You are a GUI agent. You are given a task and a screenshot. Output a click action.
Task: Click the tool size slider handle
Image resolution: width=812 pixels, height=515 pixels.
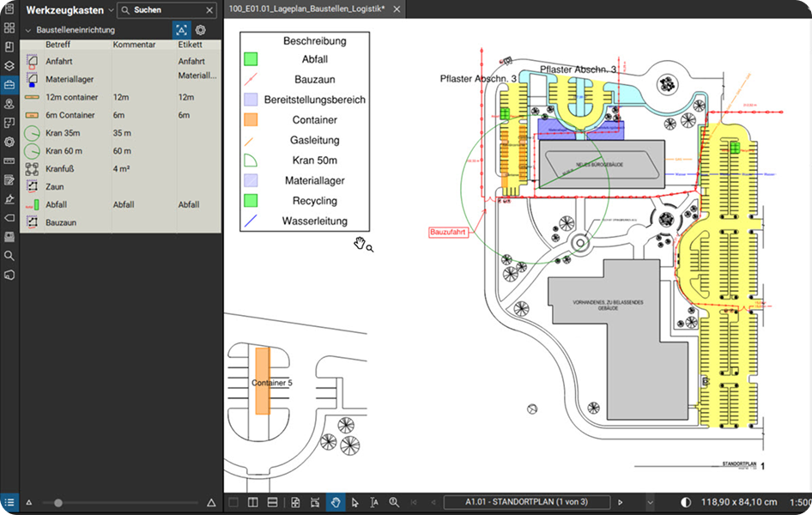pyautogui.click(x=58, y=503)
